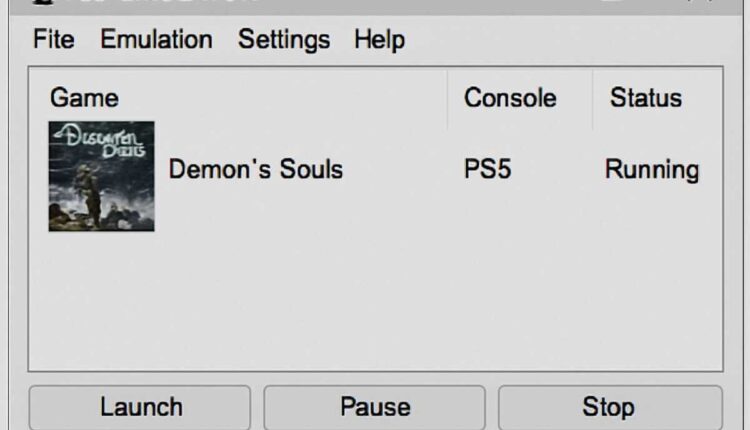Sort by the Console column header
750x430 pixels.
[510, 98]
